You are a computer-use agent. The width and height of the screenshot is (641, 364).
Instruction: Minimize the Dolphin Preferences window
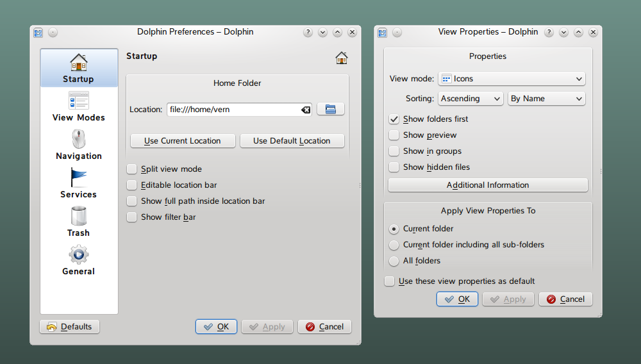coord(322,32)
